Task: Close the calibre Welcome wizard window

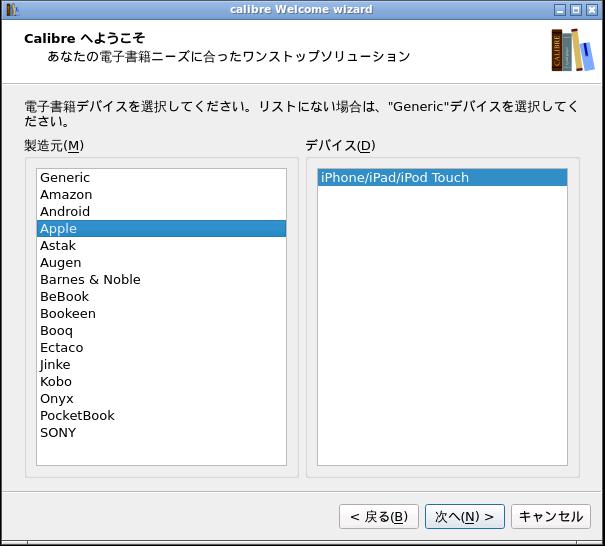Action: click(592, 10)
